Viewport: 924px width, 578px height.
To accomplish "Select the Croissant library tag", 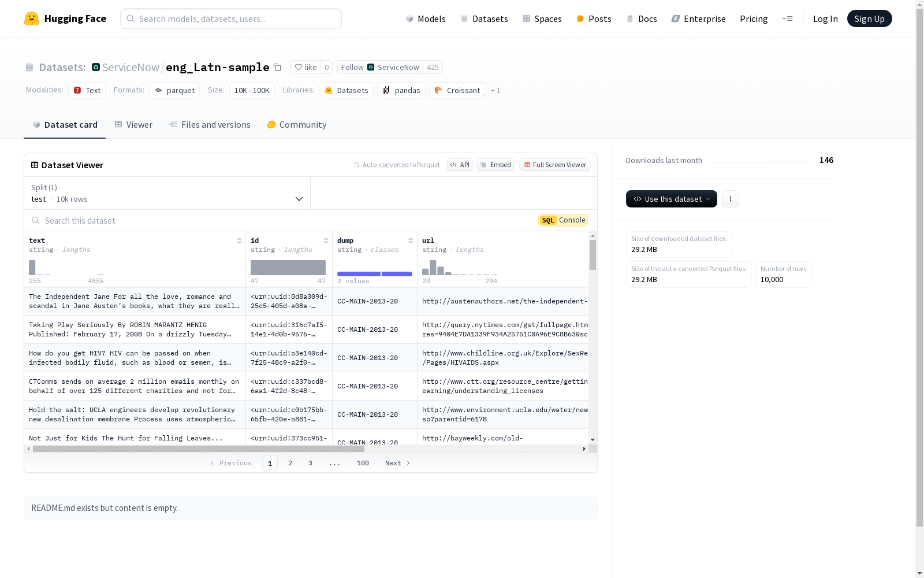I will click(457, 90).
